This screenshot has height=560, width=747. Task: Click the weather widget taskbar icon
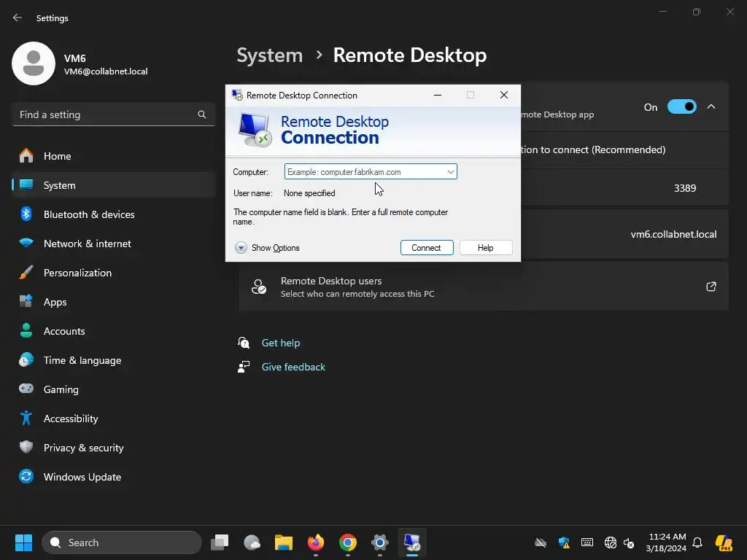click(252, 542)
